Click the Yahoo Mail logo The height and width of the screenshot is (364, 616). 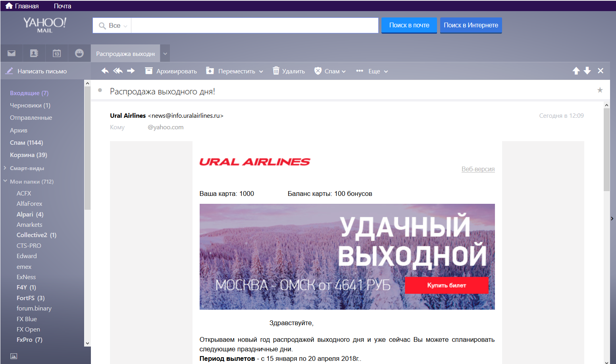coord(44,25)
